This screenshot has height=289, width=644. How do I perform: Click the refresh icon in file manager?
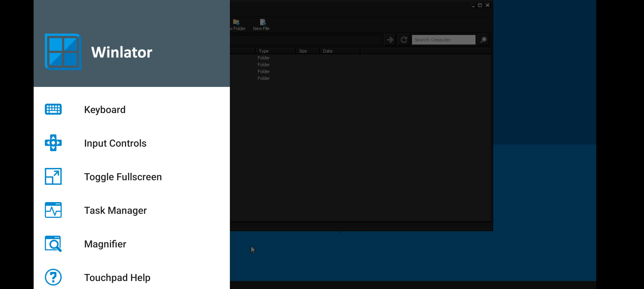pos(404,40)
